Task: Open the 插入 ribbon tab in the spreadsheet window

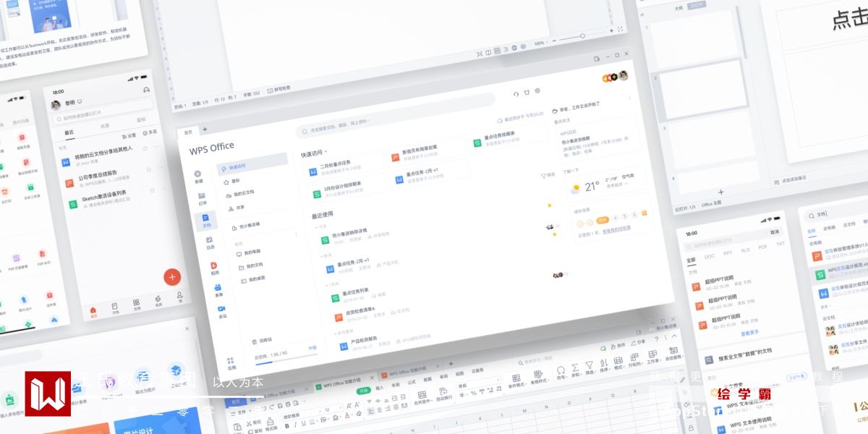Action: coord(379,388)
